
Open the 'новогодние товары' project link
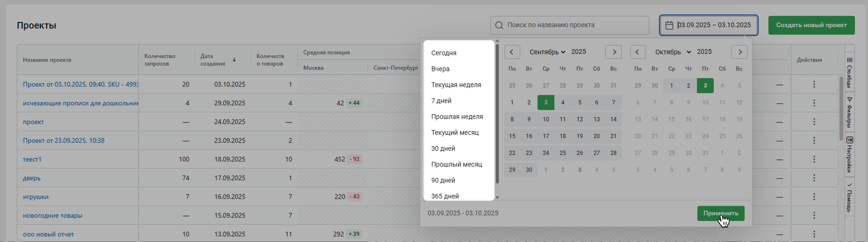coord(53,215)
